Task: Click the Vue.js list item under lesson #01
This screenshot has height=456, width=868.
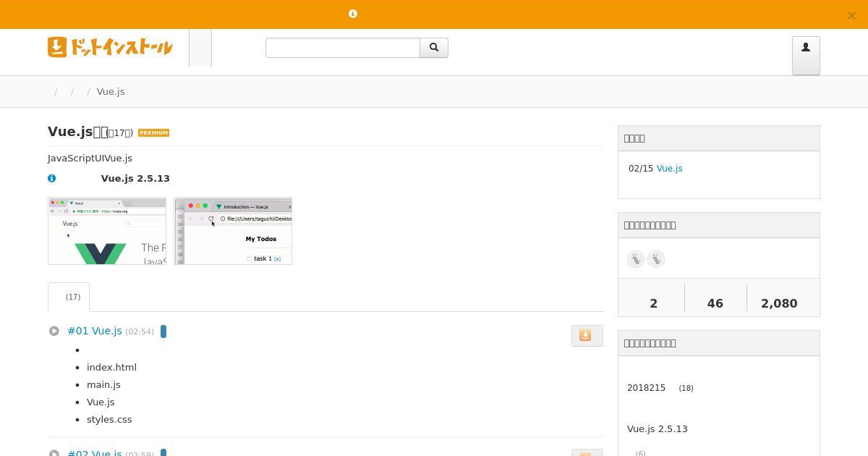Action: tap(101, 402)
